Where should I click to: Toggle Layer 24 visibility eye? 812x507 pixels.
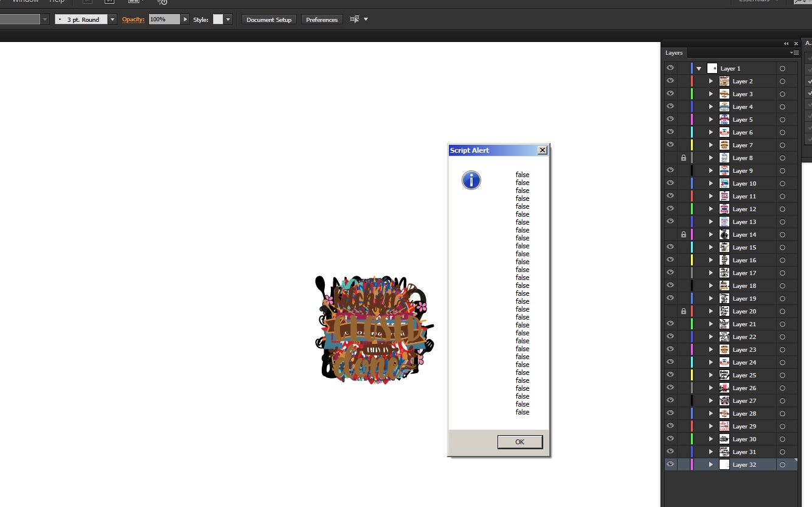click(x=670, y=363)
